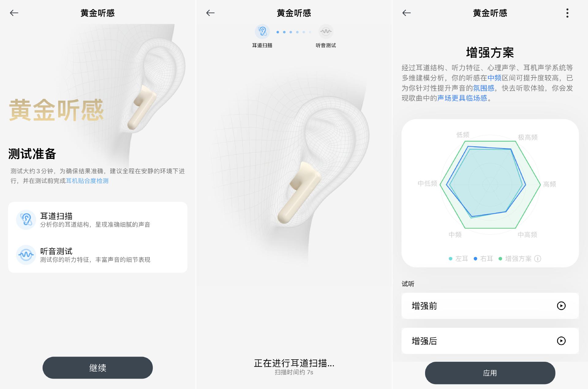Tap back arrow on ear scanning screen
The height and width of the screenshot is (389, 588).
[x=210, y=13]
